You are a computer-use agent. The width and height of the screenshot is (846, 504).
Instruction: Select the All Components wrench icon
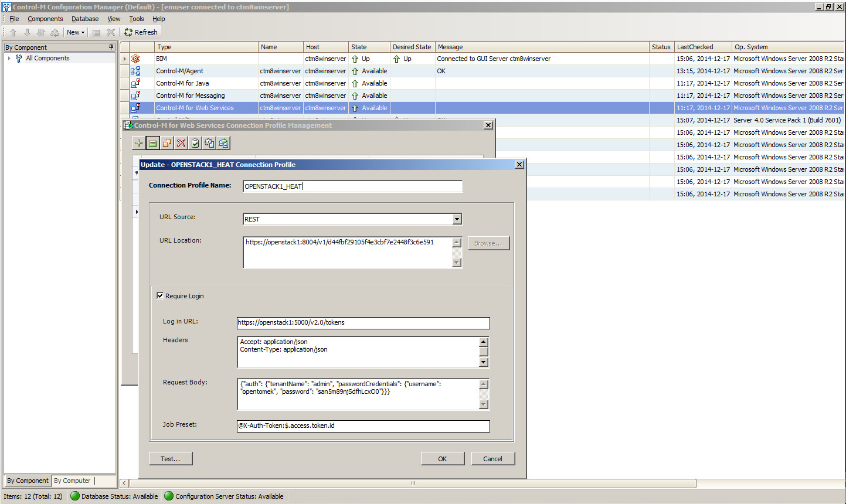(x=19, y=59)
